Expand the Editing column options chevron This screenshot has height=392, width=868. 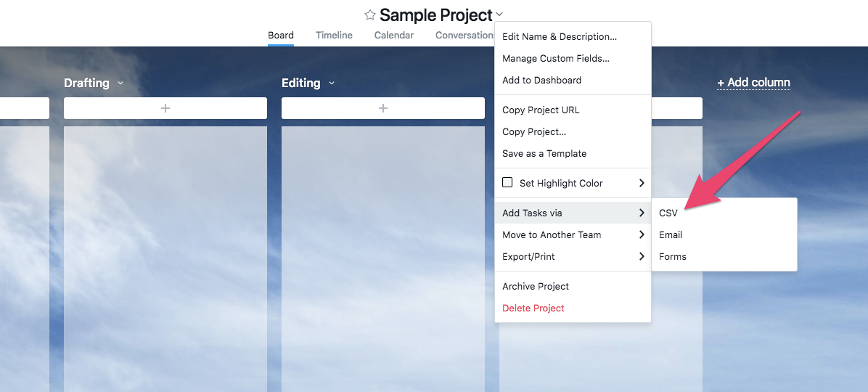point(332,83)
